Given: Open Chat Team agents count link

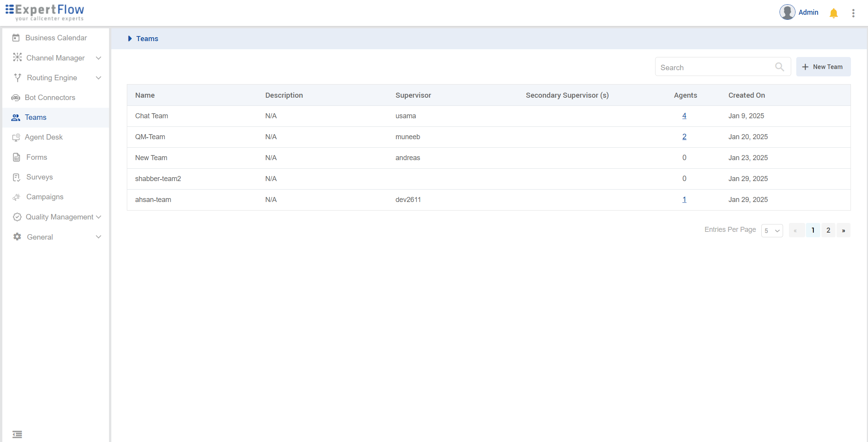Looking at the screenshot, I should point(684,116).
